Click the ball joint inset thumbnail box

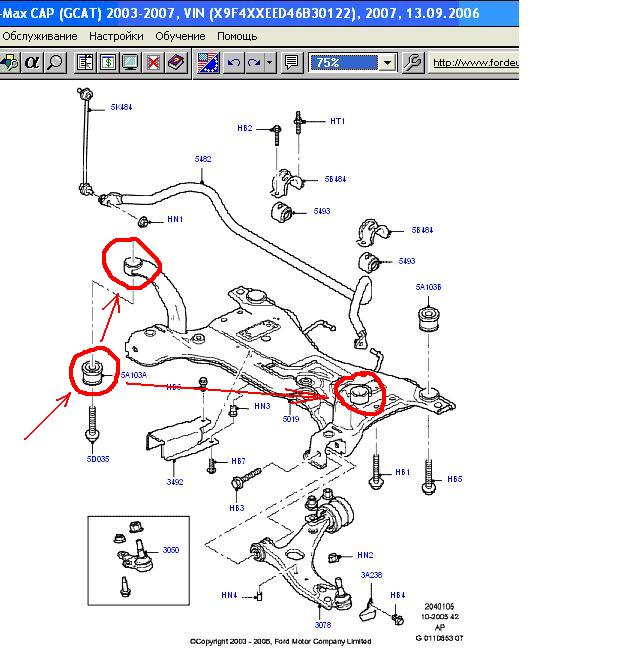pyautogui.click(x=139, y=560)
